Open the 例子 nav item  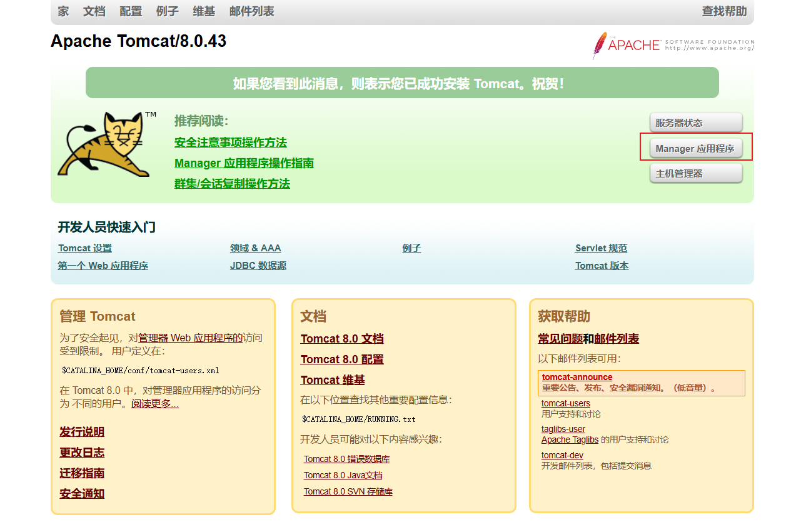click(x=167, y=11)
